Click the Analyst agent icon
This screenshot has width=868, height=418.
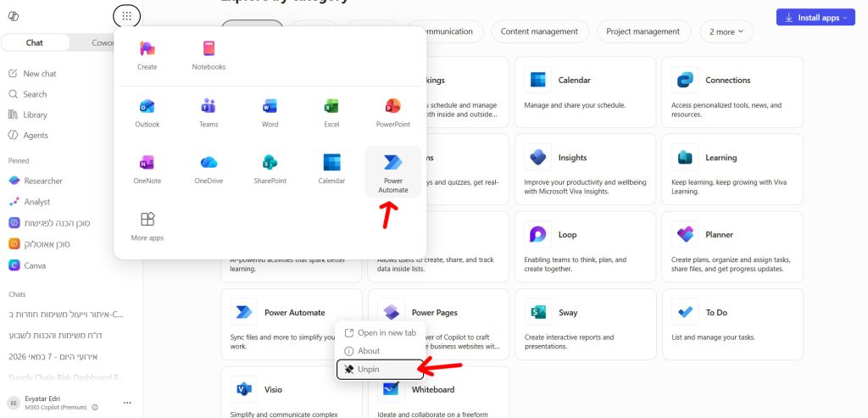coord(14,202)
